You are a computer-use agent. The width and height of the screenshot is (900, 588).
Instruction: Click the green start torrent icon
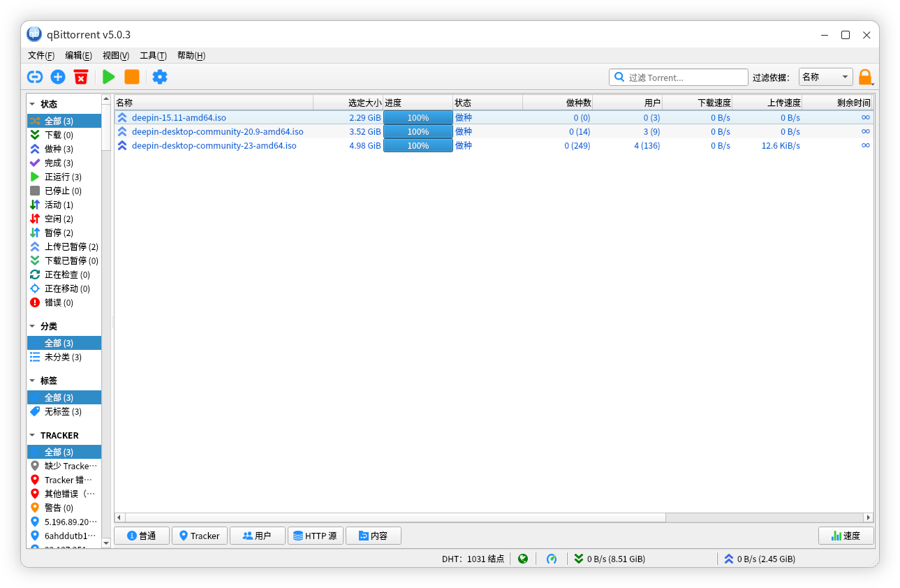coord(109,77)
